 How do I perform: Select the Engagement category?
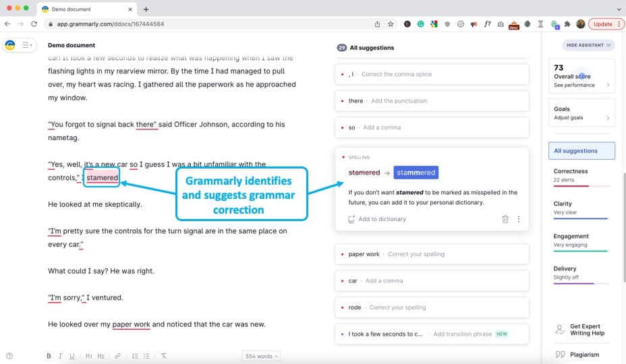(x=581, y=241)
